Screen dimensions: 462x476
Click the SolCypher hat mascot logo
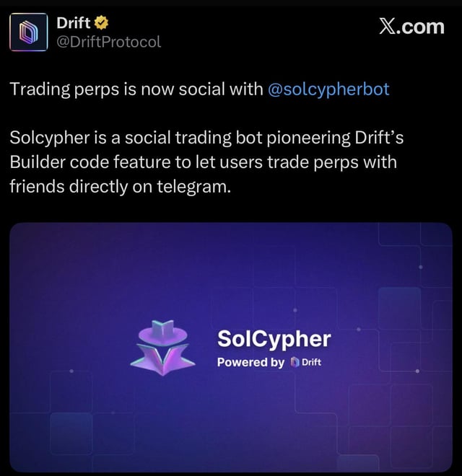pyautogui.click(x=163, y=348)
